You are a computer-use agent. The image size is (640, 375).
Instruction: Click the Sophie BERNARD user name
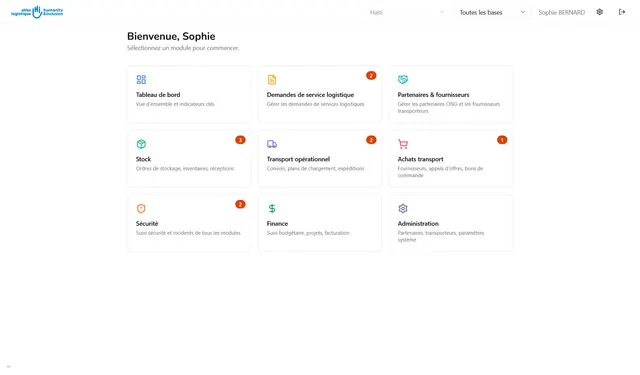click(x=562, y=12)
